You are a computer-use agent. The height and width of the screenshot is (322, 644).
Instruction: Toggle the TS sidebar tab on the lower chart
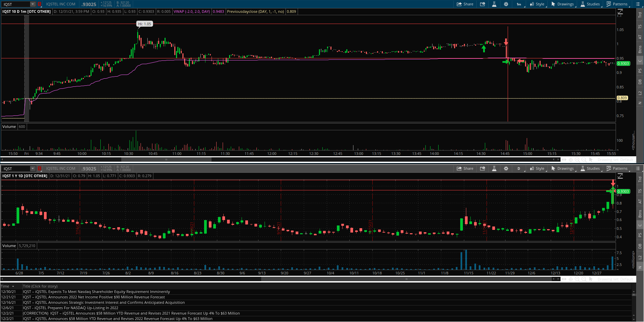pos(640,191)
